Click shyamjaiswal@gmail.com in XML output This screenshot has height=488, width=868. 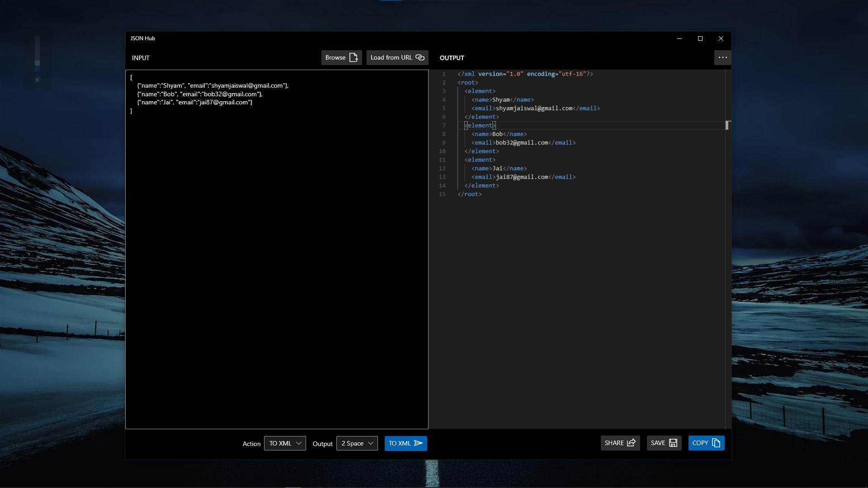(x=534, y=108)
